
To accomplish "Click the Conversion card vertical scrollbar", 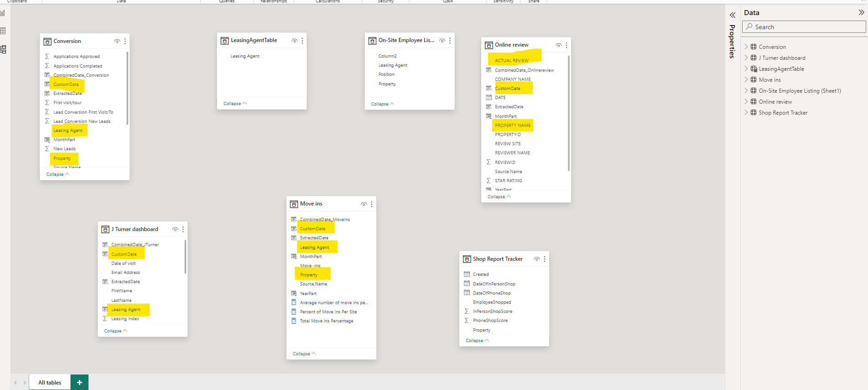I will click(127, 88).
